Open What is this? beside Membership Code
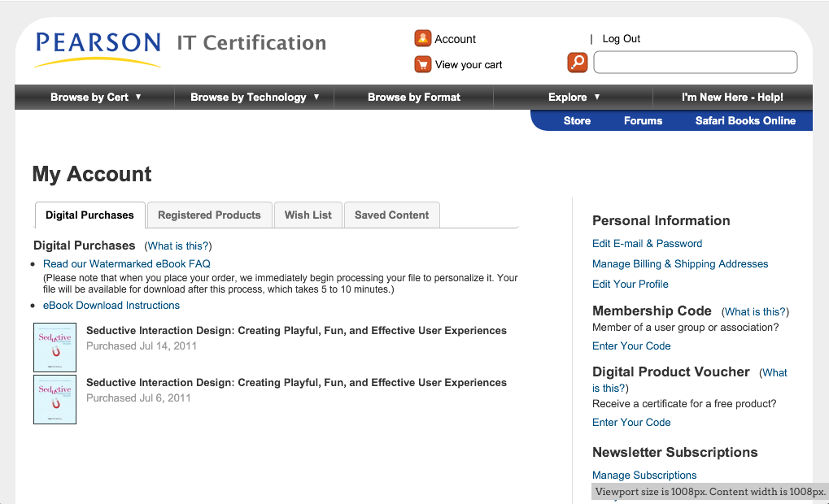The image size is (829, 504). point(755,311)
